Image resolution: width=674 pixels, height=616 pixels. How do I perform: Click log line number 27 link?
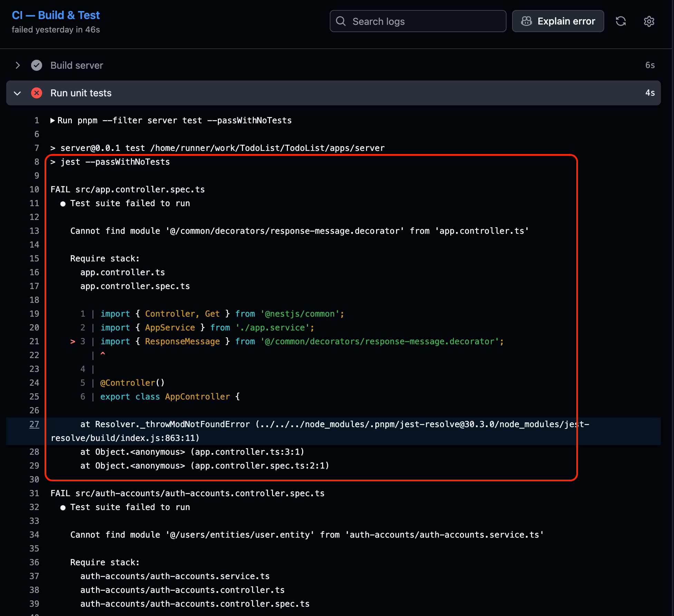click(x=34, y=424)
